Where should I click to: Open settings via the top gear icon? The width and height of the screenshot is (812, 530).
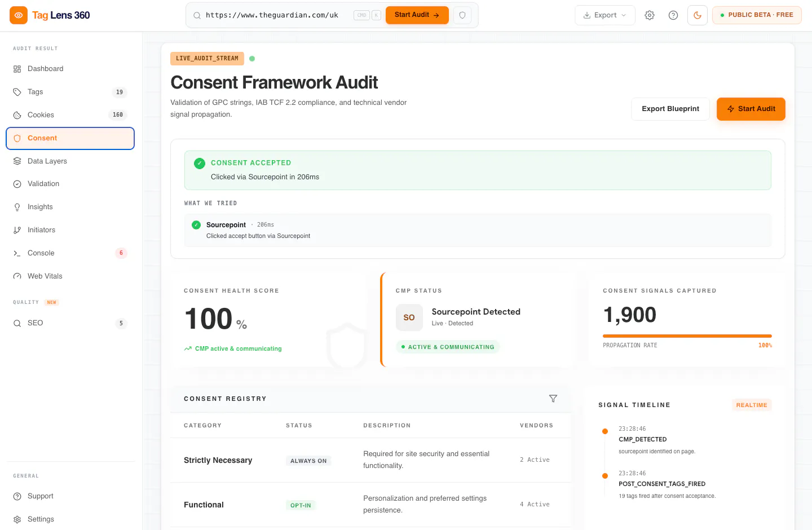click(x=650, y=15)
